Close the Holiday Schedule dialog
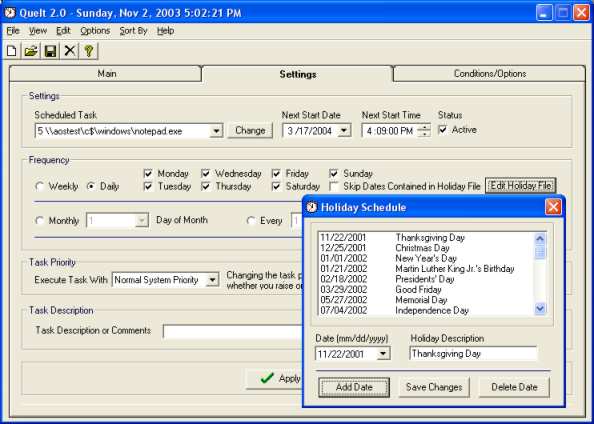The height and width of the screenshot is (424, 594). (x=553, y=207)
